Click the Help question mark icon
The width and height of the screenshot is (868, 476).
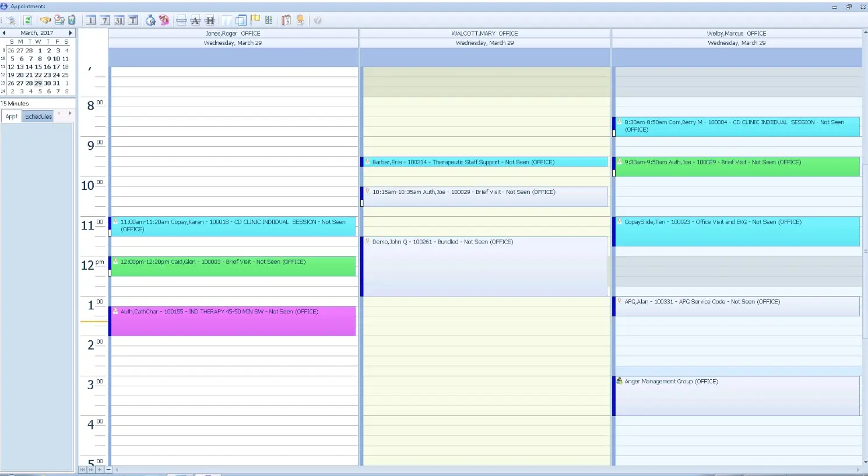coord(317,20)
